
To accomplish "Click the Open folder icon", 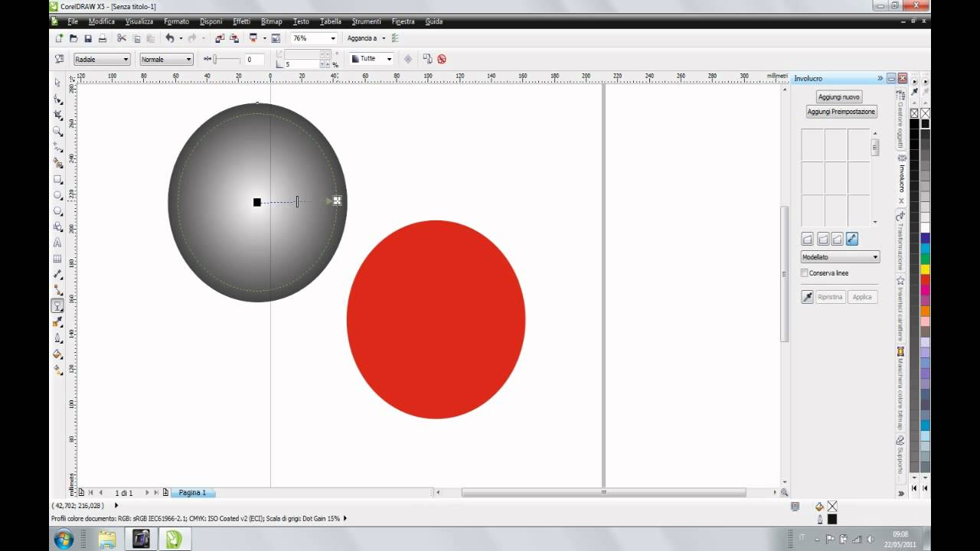I will (x=73, y=38).
